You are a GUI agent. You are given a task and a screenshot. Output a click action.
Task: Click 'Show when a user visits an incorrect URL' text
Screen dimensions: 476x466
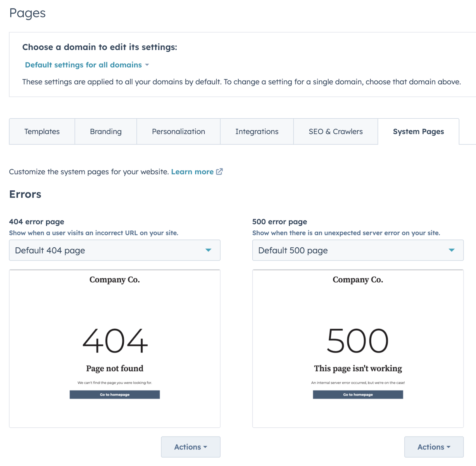pyautogui.click(x=94, y=233)
